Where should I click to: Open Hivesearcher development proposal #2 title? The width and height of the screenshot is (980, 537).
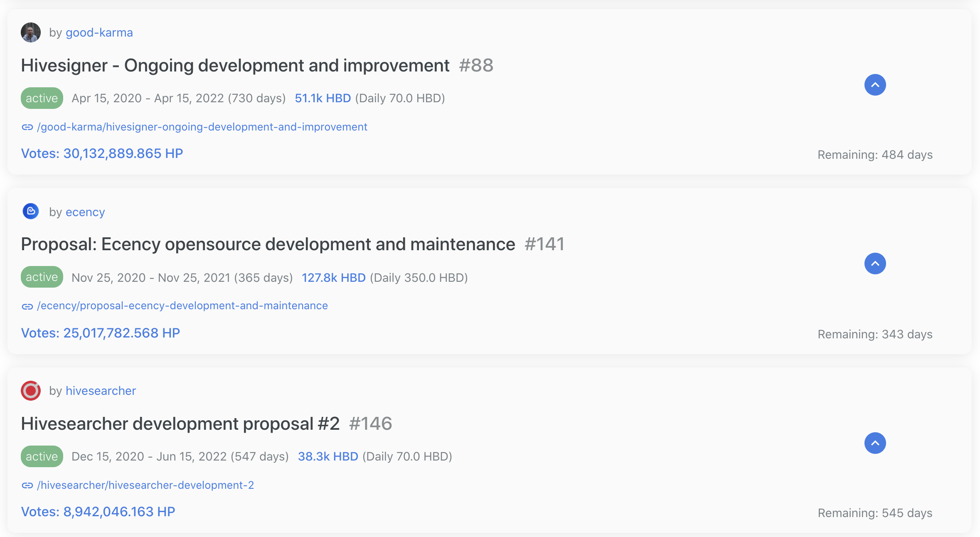click(180, 424)
